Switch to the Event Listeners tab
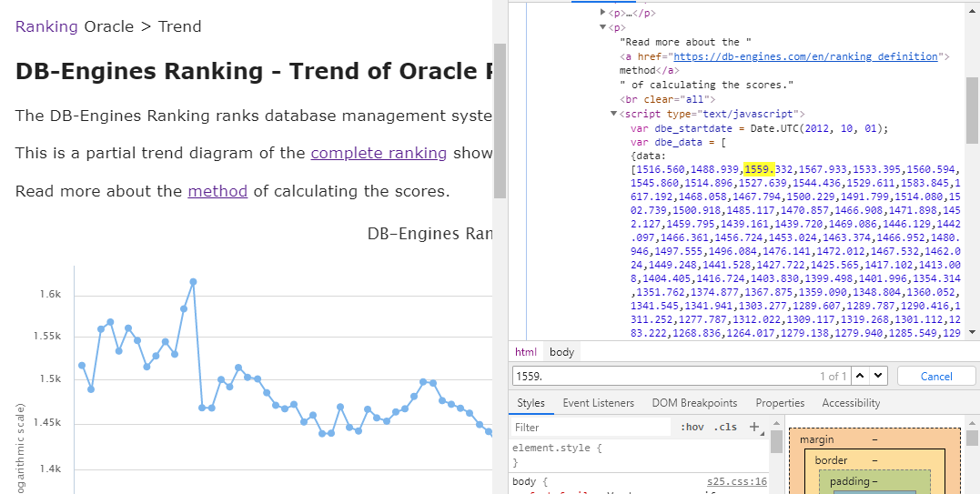This screenshot has width=980, height=494. point(598,403)
